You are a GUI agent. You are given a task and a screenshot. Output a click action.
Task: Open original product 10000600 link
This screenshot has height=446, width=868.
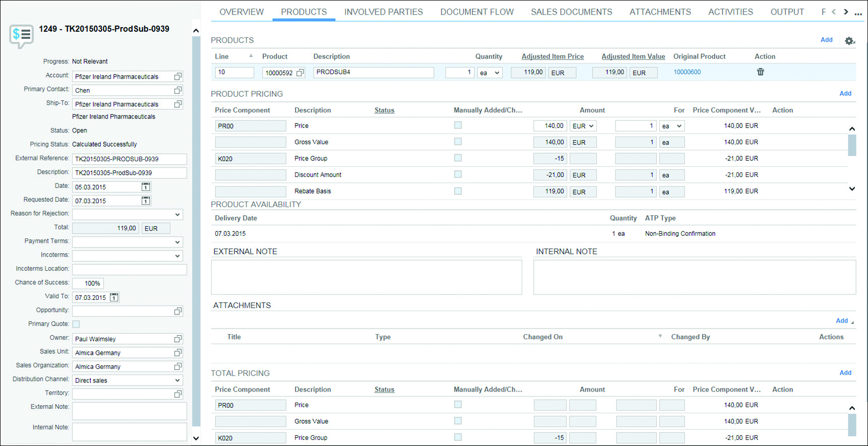pos(687,72)
